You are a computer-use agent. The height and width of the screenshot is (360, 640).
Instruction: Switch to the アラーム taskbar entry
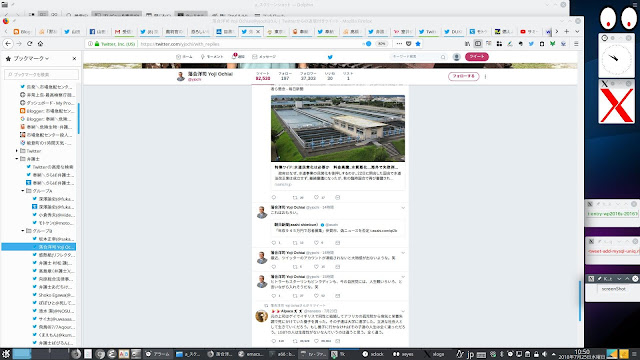point(158,354)
